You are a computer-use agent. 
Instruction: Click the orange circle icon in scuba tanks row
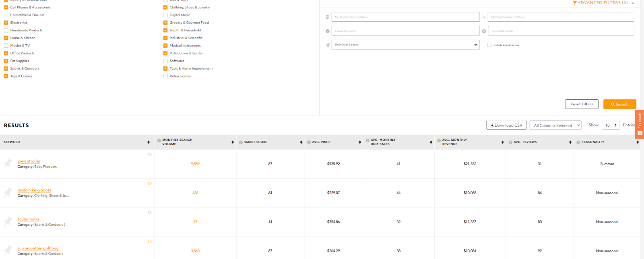coord(150,212)
